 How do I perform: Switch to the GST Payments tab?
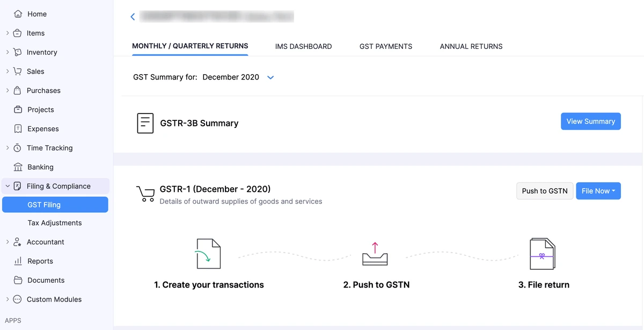click(x=386, y=47)
